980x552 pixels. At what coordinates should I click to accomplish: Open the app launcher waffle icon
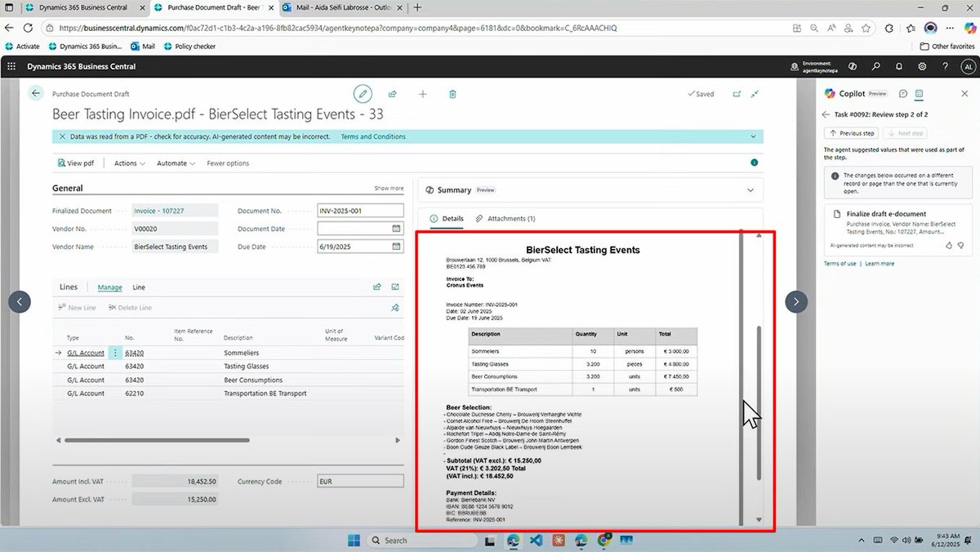[x=11, y=66]
